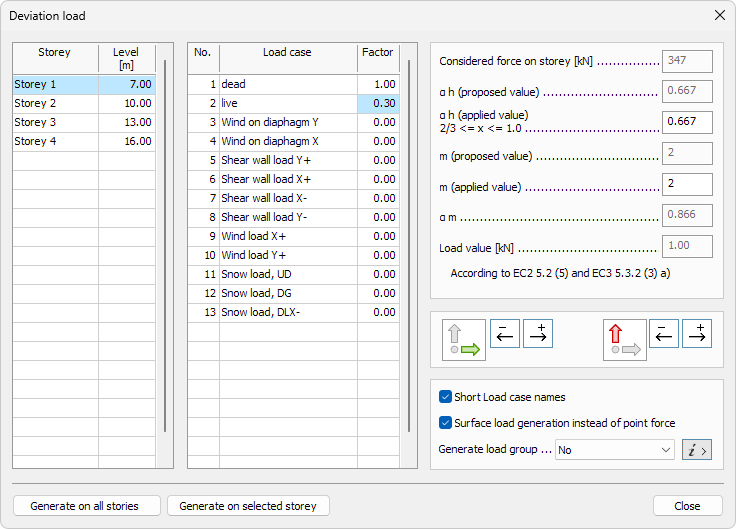Image resolution: width=736 pixels, height=529 pixels.
Task: Click storey list vertical scrollbar
Action: coord(165,246)
